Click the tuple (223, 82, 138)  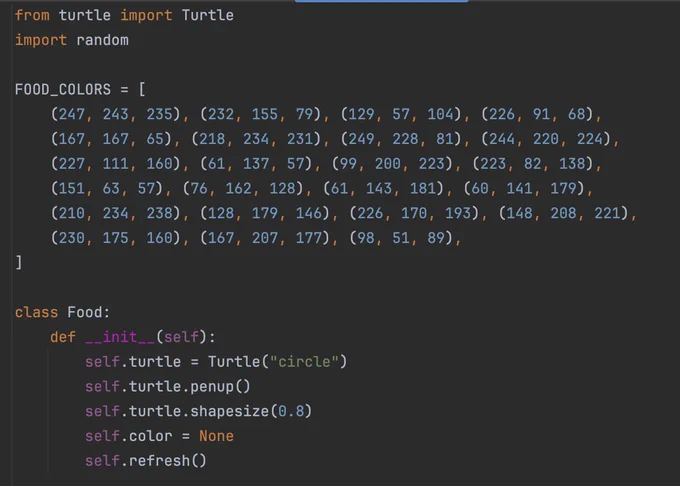tap(533, 164)
